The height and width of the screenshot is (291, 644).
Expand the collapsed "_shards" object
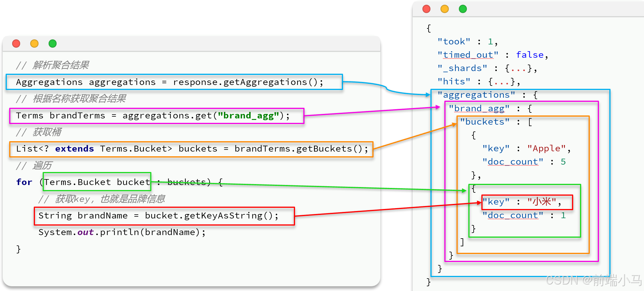(x=518, y=68)
